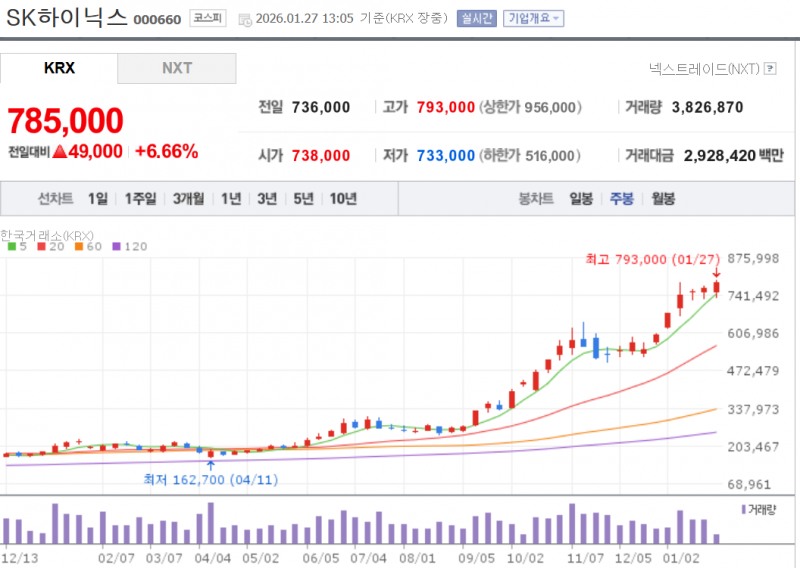The height and width of the screenshot is (568, 800).
Task: Switch to 일봉 daily candle chart
Action: [581, 199]
